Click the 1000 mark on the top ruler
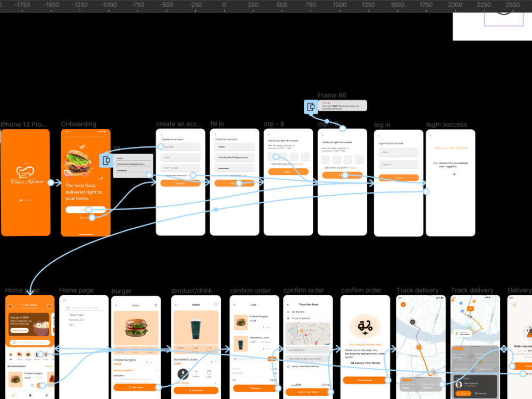 [x=339, y=5]
